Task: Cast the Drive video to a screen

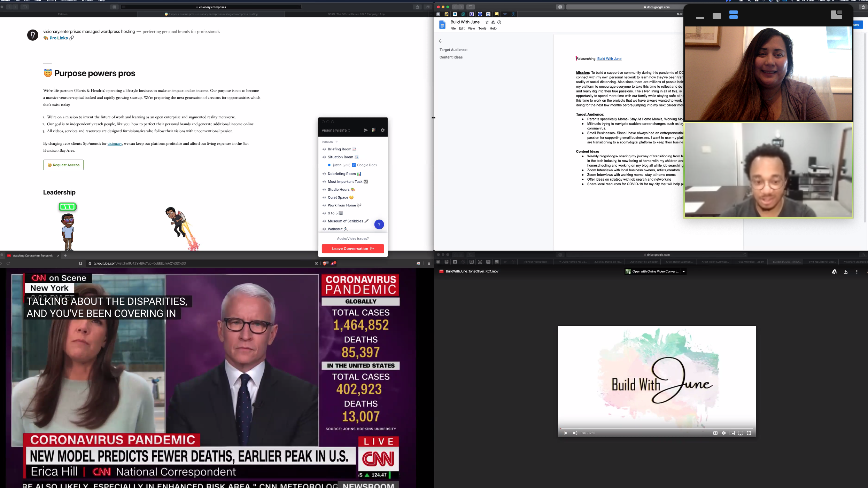Action: point(741,433)
